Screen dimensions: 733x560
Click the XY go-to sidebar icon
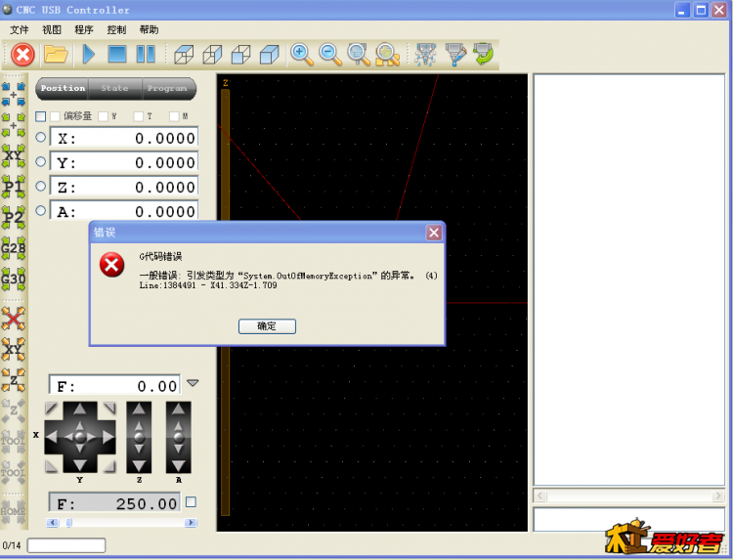click(x=13, y=155)
